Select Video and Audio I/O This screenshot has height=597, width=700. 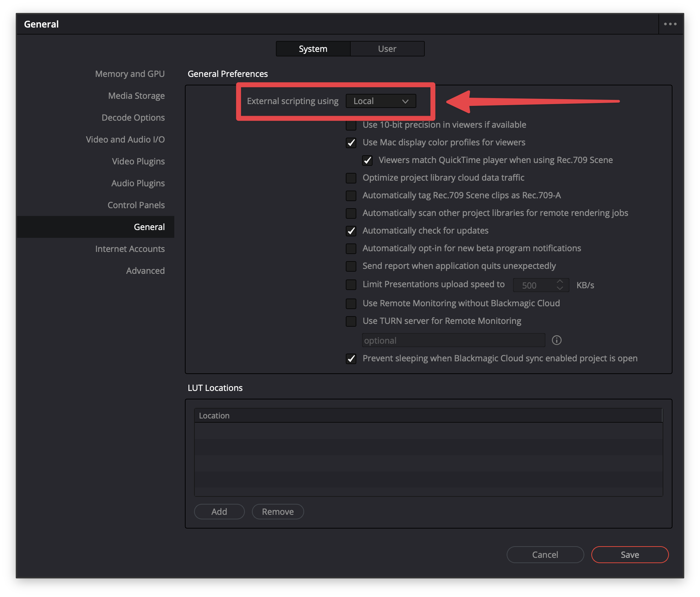point(125,139)
